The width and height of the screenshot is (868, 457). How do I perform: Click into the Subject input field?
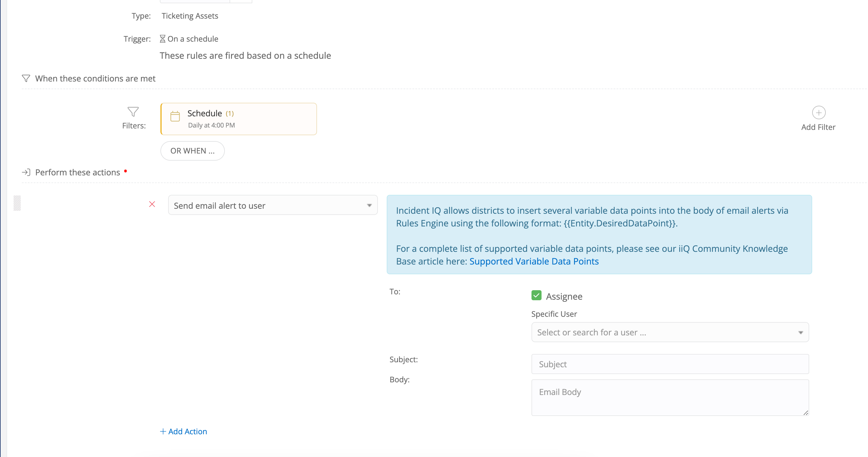tap(670, 364)
